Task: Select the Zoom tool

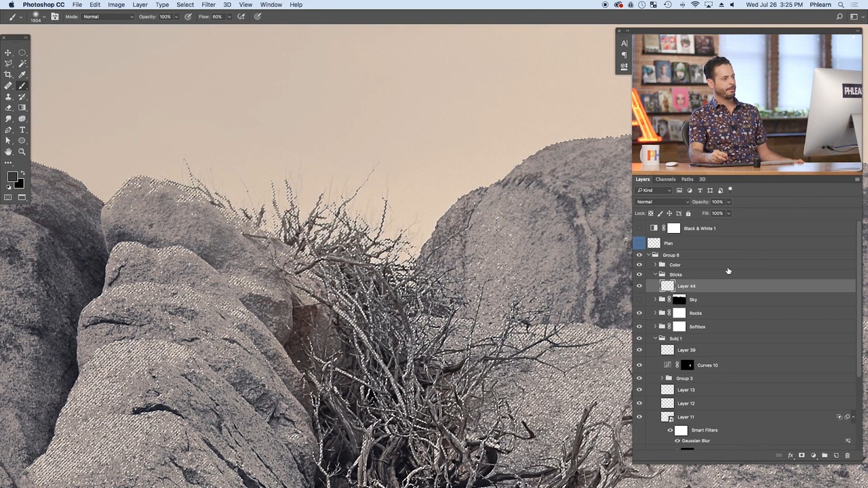Action: [22, 152]
